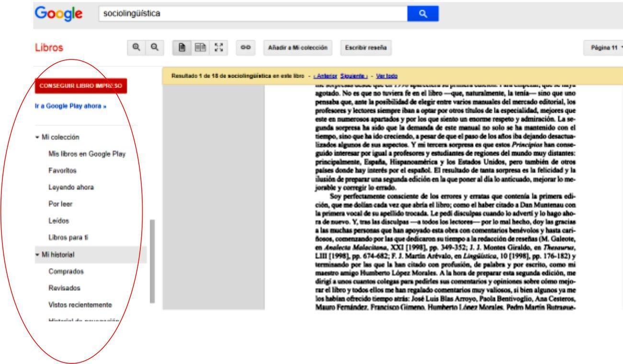Screen dimensions: 623x364
Task: Zoom in with the plus magnifier icon
Action: 137,48
